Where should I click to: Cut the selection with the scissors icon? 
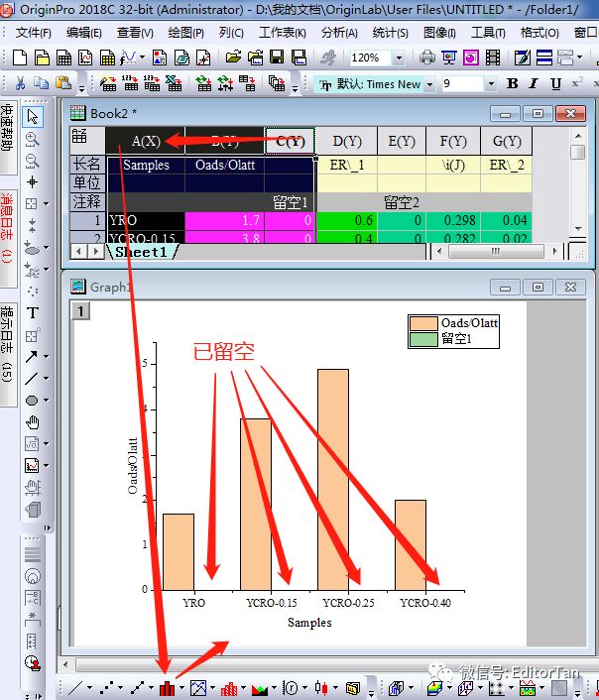20,83
